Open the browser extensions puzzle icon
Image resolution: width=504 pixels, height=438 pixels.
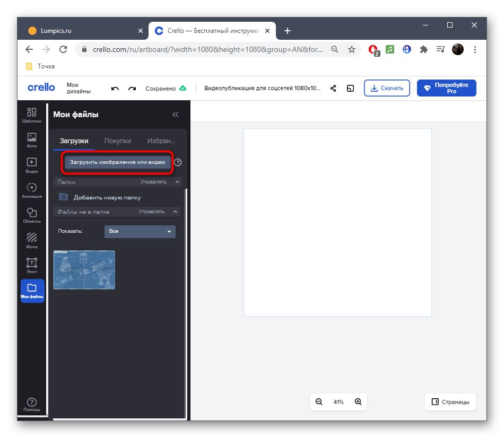pyautogui.click(x=424, y=49)
